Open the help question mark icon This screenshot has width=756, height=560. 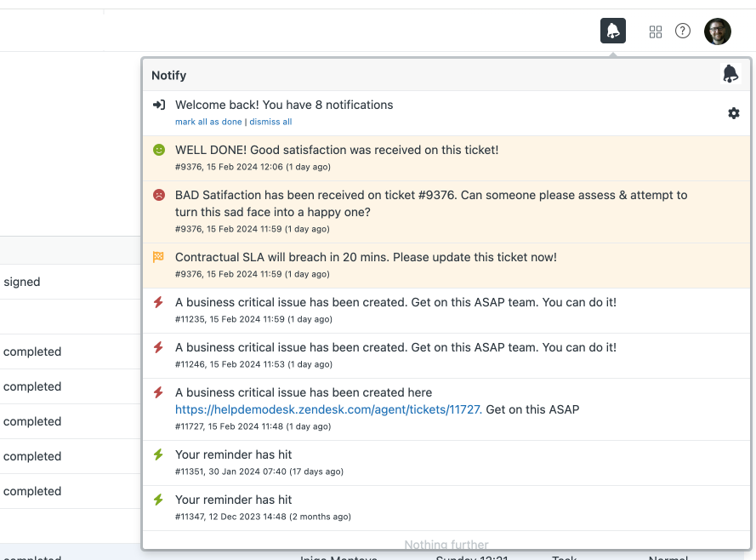682,31
